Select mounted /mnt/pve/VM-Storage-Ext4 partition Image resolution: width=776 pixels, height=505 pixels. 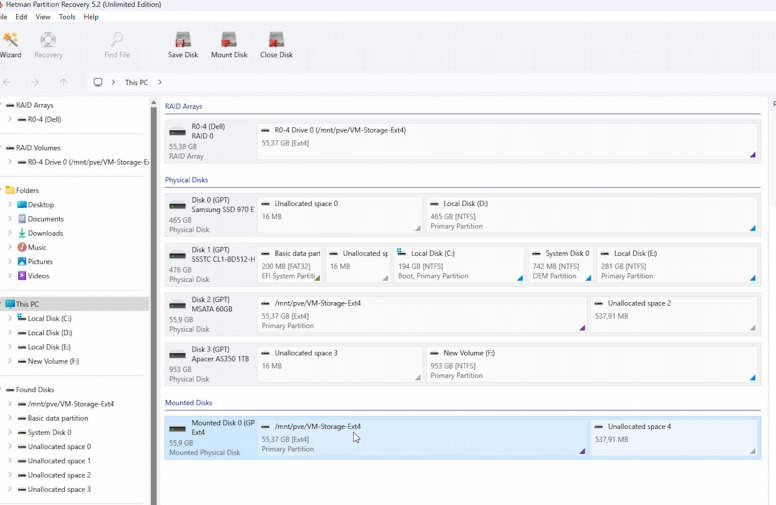click(422, 438)
